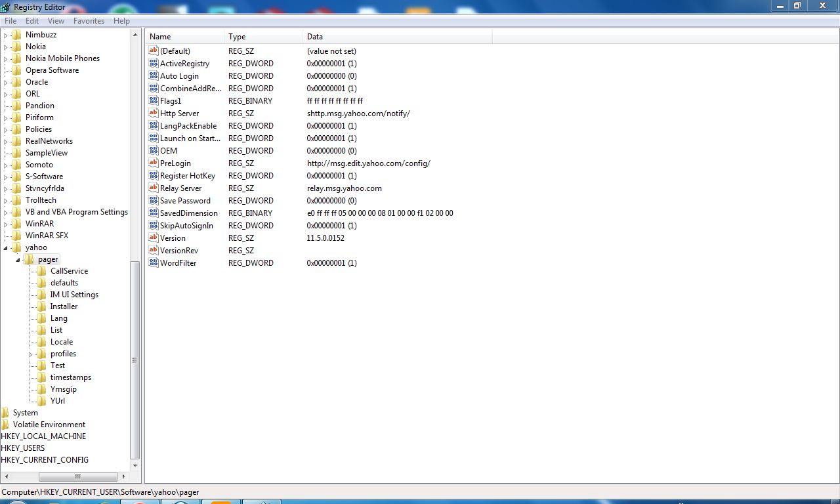The height and width of the screenshot is (504, 840).
Task: Click the pager folder icon
Action: pos(29,259)
